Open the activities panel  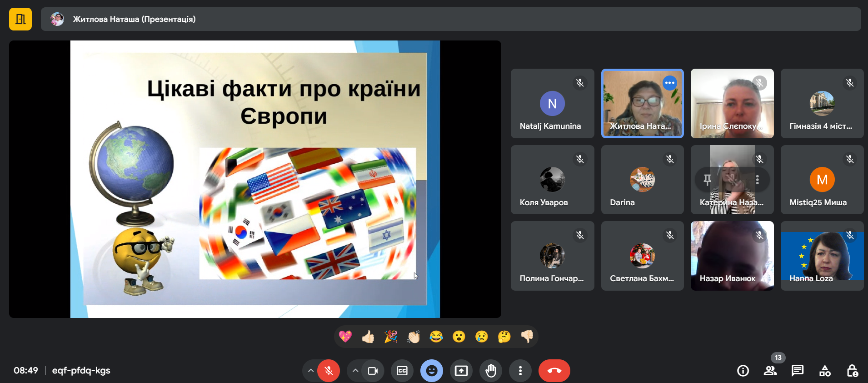coord(825,371)
